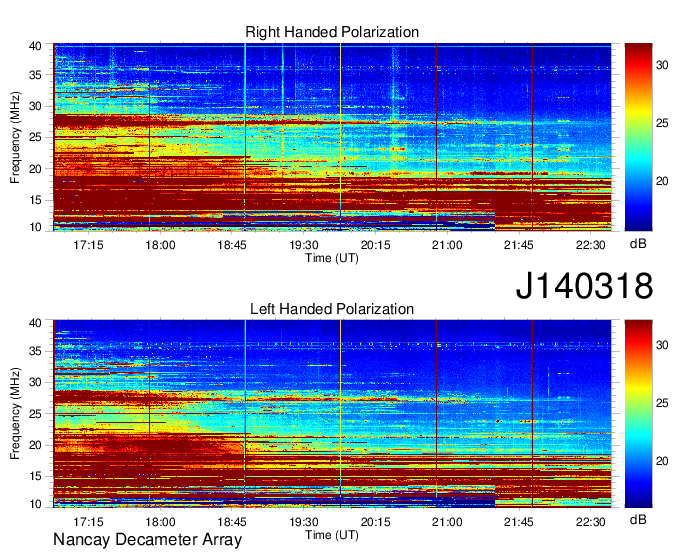Click the 30 dB label on the Left Handed color bar
680x552 pixels.
point(662,345)
